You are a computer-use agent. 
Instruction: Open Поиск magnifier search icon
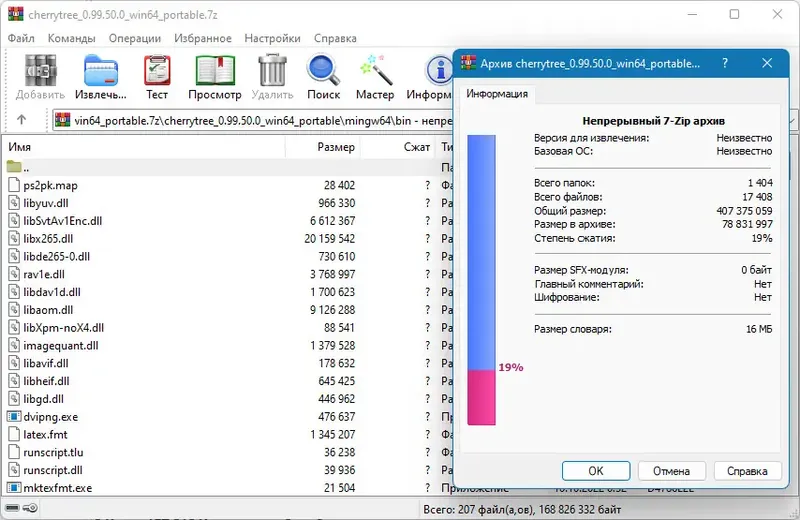[x=323, y=70]
